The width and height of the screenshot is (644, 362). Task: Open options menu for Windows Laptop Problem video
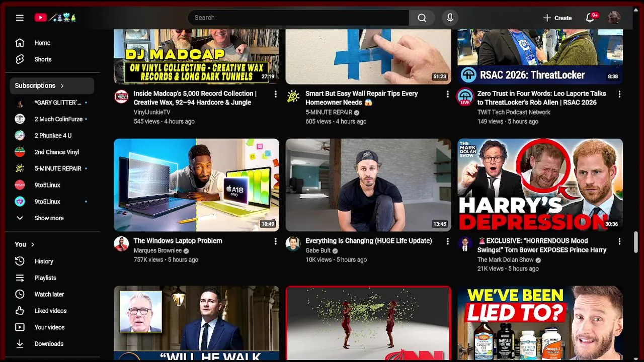[275, 241]
